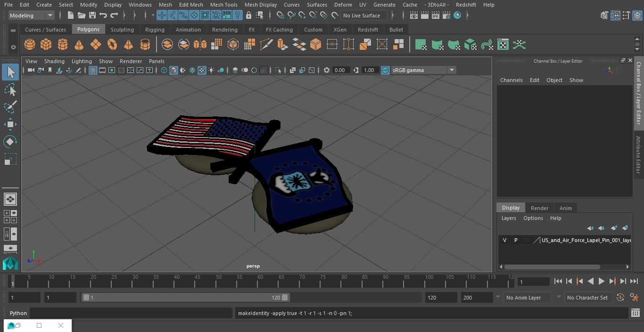
Task: Open the layer Options menu
Action: point(533,218)
